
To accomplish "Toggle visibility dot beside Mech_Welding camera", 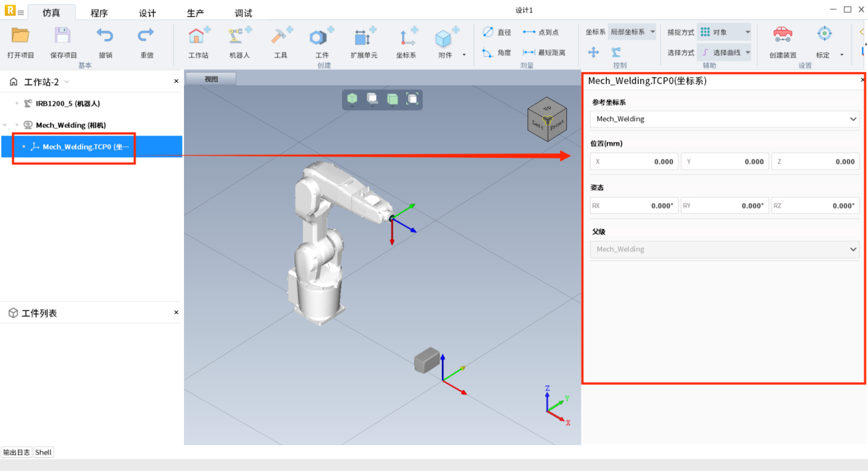I will click(17, 125).
